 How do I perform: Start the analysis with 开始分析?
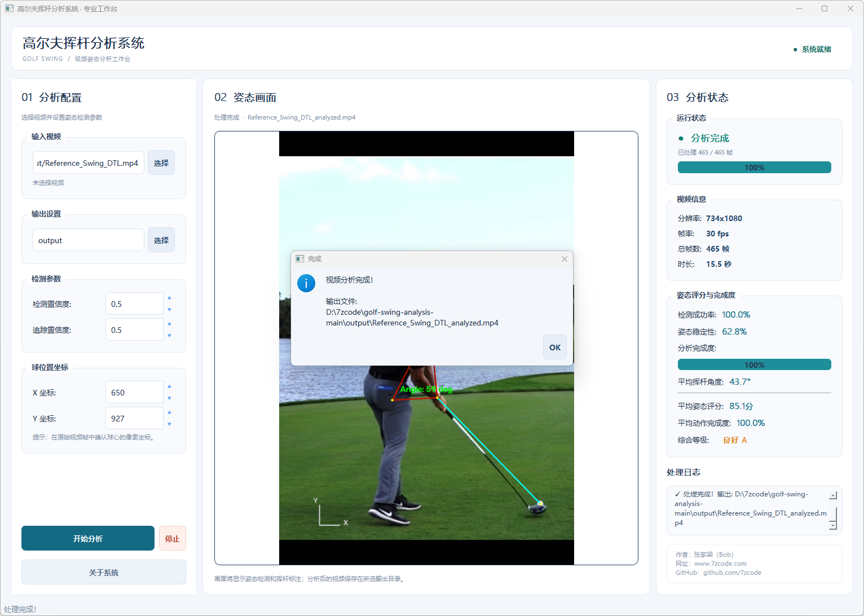click(x=88, y=538)
